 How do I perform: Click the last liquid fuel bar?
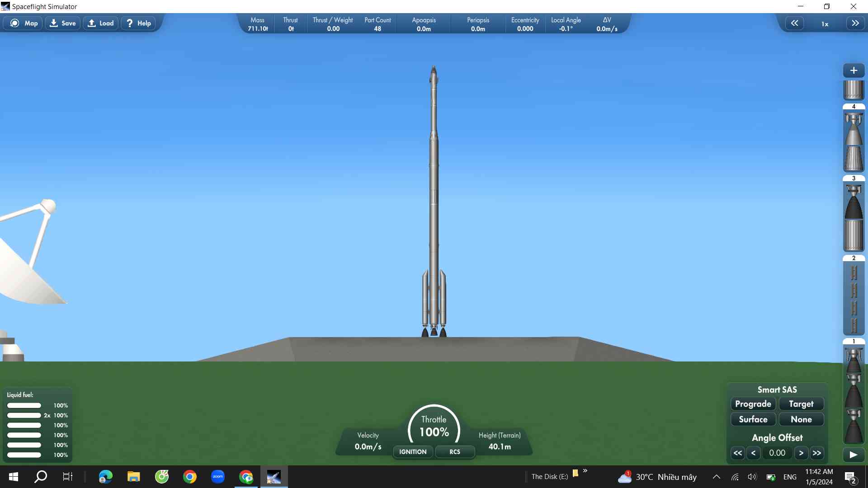(24, 455)
